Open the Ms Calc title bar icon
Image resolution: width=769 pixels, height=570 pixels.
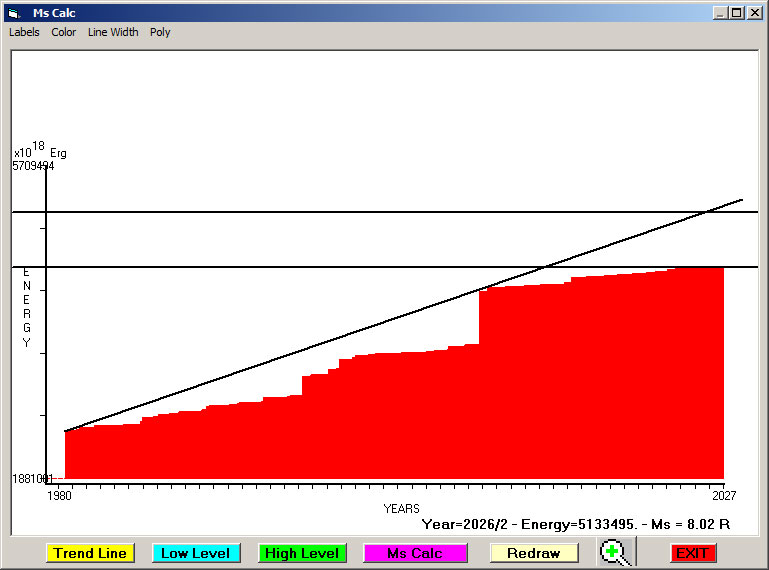tap(13, 13)
